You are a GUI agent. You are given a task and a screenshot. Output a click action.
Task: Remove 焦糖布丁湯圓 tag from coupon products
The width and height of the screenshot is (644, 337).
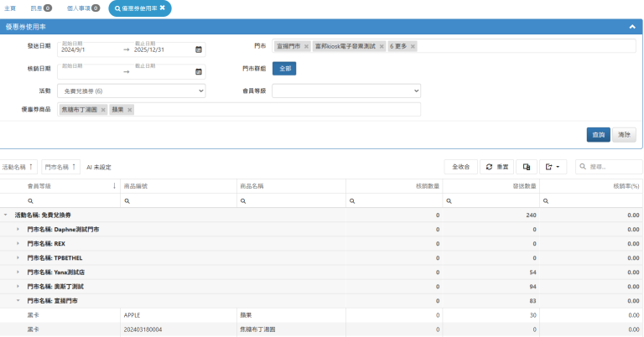pos(103,110)
